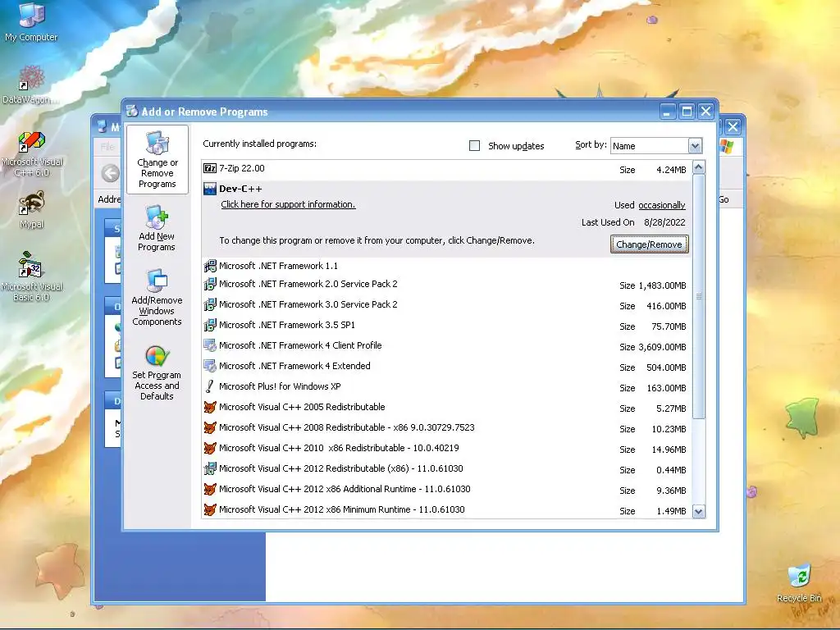Click the .NET Framework 3.5 SP1 icon

click(210, 325)
